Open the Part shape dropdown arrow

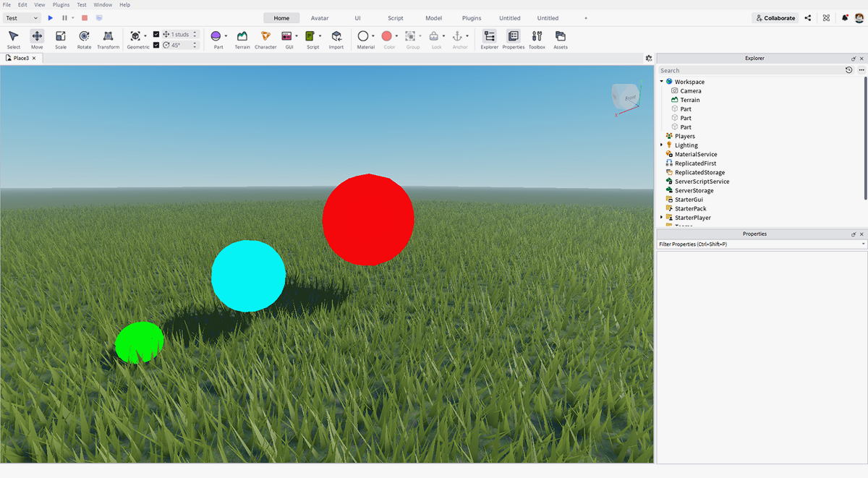click(x=226, y=35)
